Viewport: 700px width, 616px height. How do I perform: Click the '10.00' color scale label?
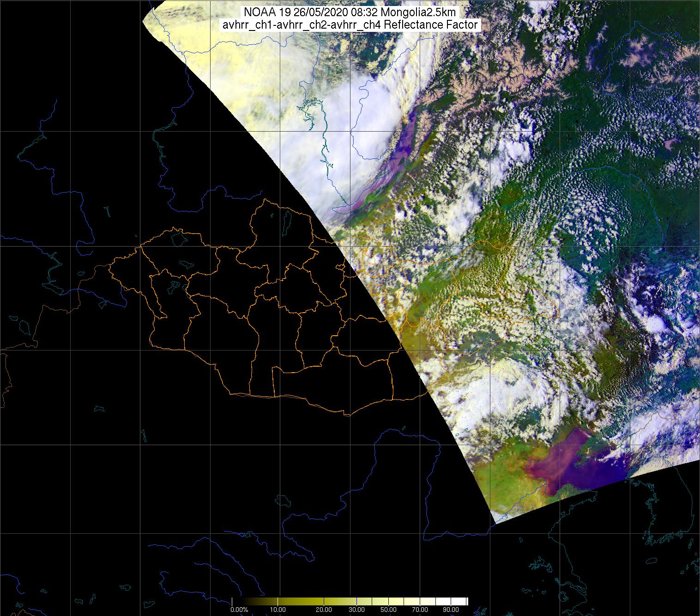click(x=278, y=610)
